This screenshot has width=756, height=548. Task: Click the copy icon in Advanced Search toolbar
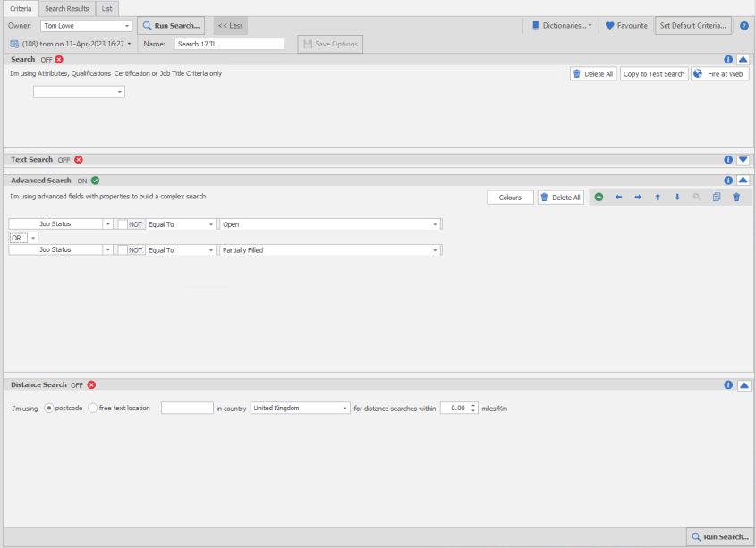(x=717, y=198)
